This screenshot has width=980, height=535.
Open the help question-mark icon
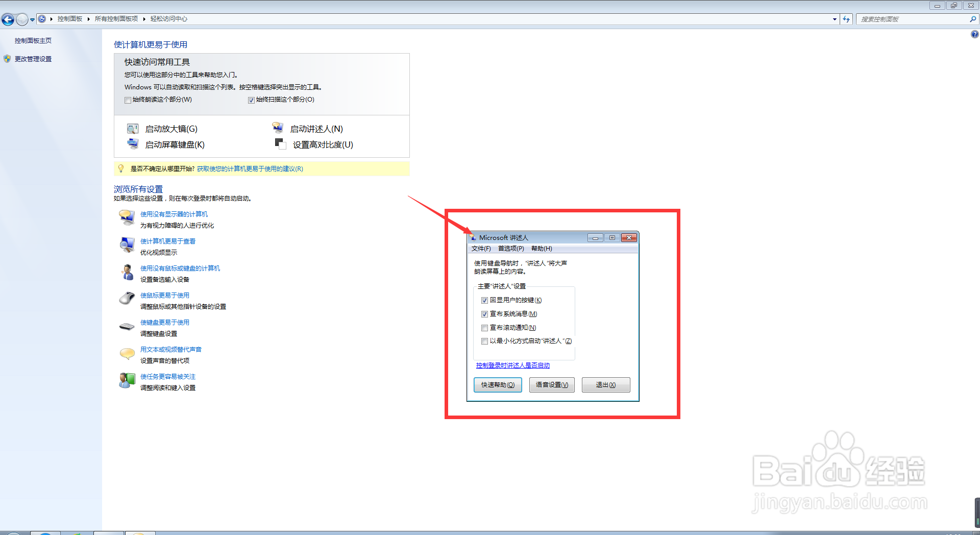click(974, 34)
